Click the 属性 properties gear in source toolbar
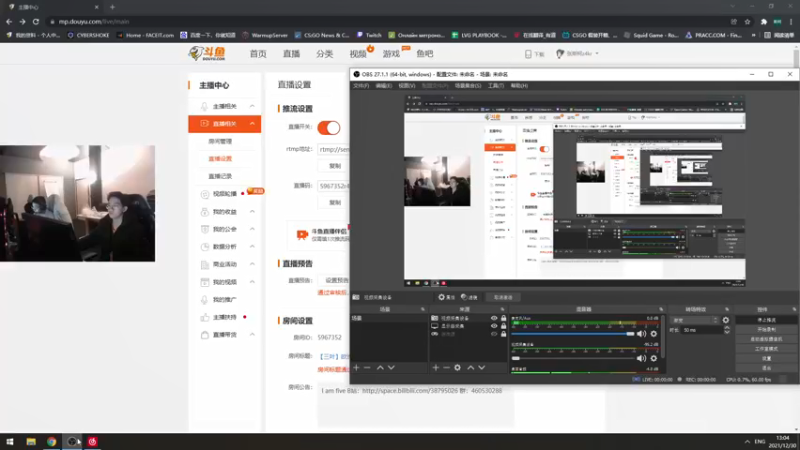The height and width of the screenshot is (450, 800). [x=446, y=297]
